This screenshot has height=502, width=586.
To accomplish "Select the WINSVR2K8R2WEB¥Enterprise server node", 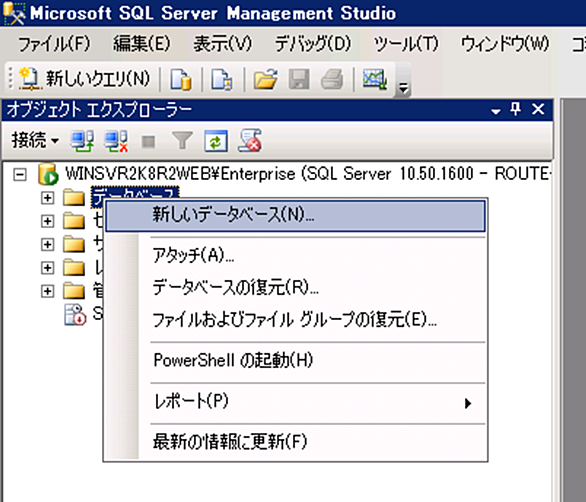I will pyautogui.click(x=308, y=174).
